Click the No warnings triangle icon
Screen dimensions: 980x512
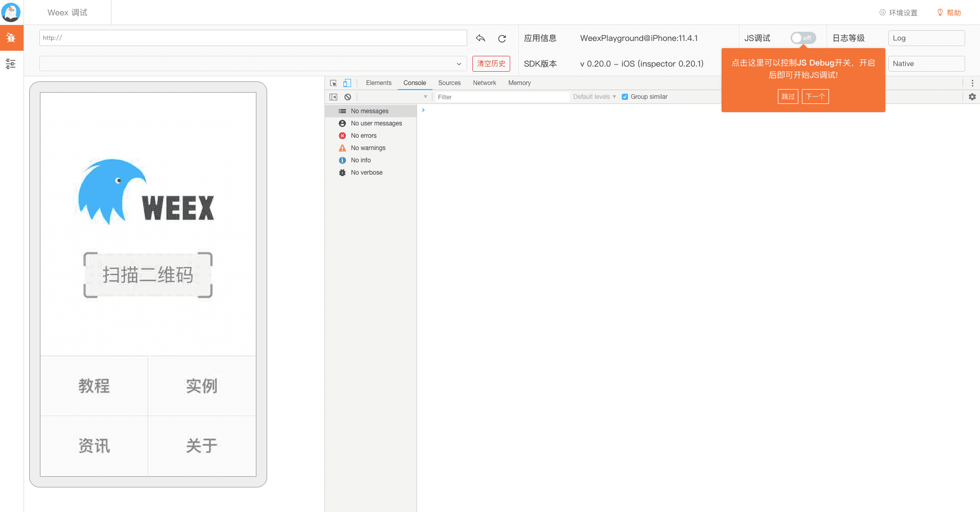pyautogui.click(x=342, y=148)
